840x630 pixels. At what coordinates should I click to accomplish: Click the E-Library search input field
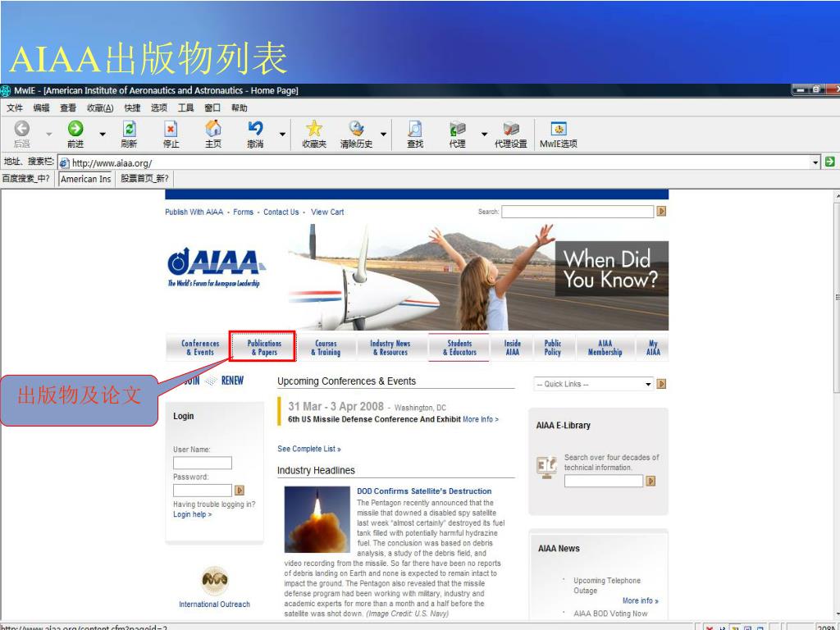(603, 481)
